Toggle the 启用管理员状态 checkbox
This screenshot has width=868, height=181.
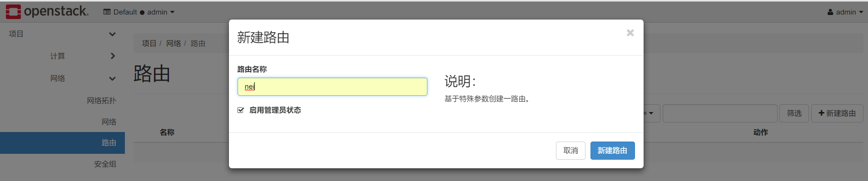click(x=241, y=110)
